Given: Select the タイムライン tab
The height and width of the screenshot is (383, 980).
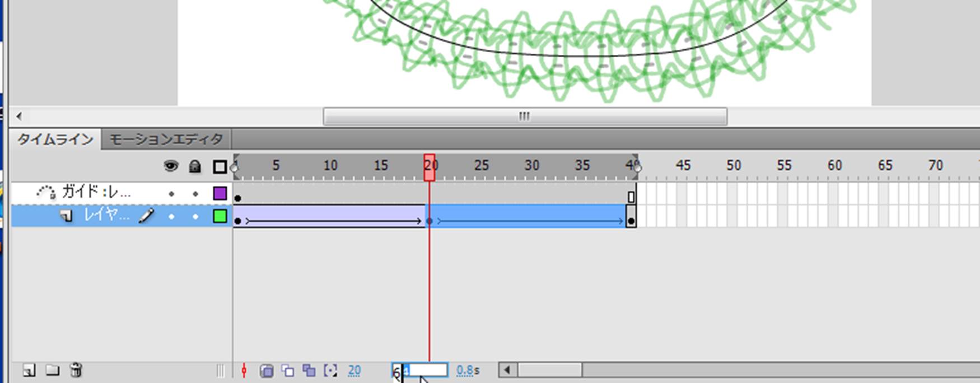Looking at the screenshot, I should click(55, 139).
